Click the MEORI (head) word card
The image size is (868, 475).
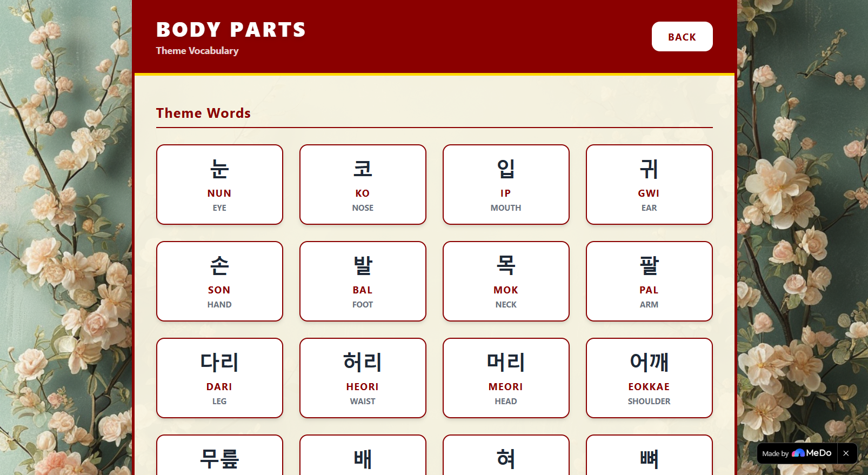tap(506, 378)
